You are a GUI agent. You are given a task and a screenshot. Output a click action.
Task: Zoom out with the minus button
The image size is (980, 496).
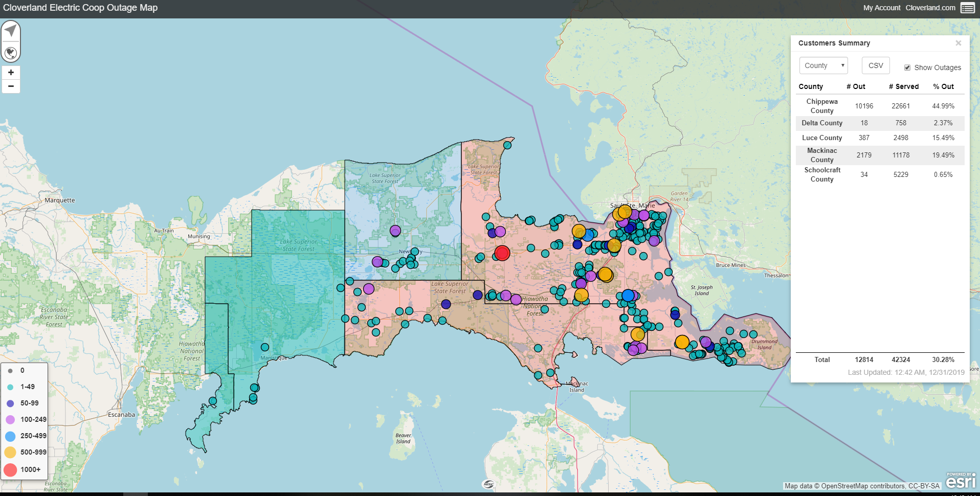(x=11, y=86)
